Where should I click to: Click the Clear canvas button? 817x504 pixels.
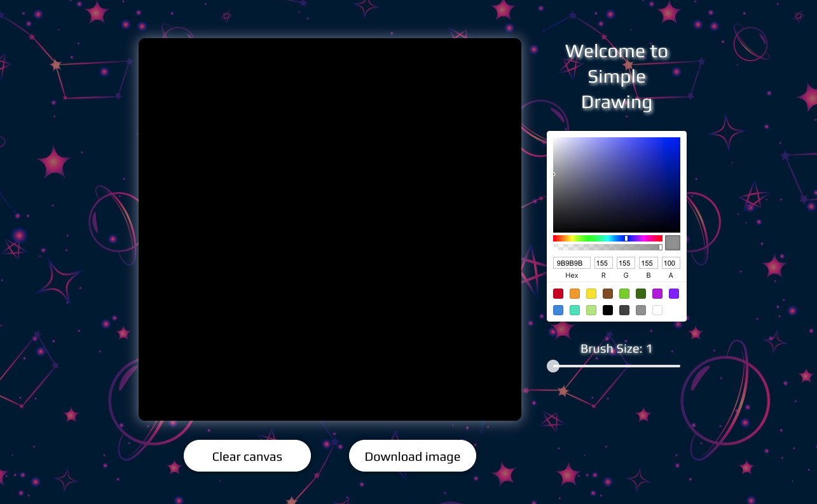247,456
